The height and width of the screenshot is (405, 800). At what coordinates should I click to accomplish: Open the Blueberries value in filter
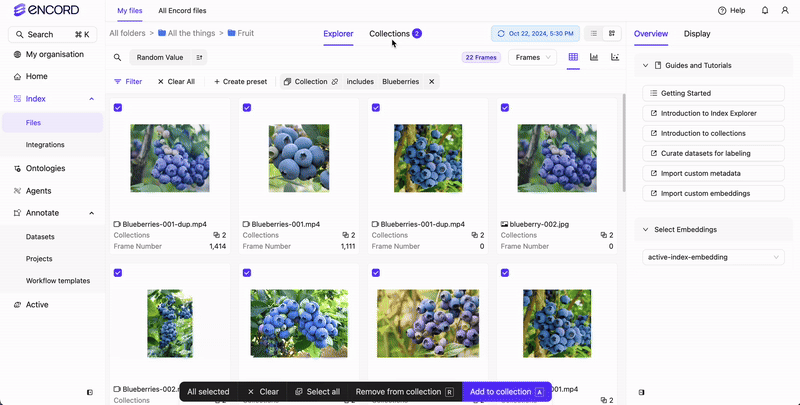pyautogui.click(x=401, y=82)
